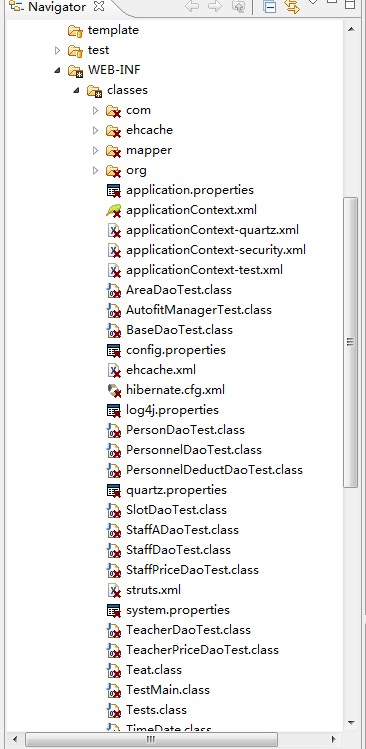This screenshot has height=749, width=366.
Task: Close the Navigator tab with X
Action: tap(99, 7)
